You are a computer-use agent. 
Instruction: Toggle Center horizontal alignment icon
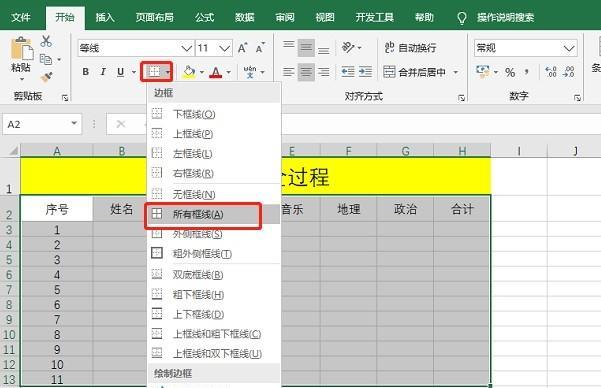click(x=306, y=72)
